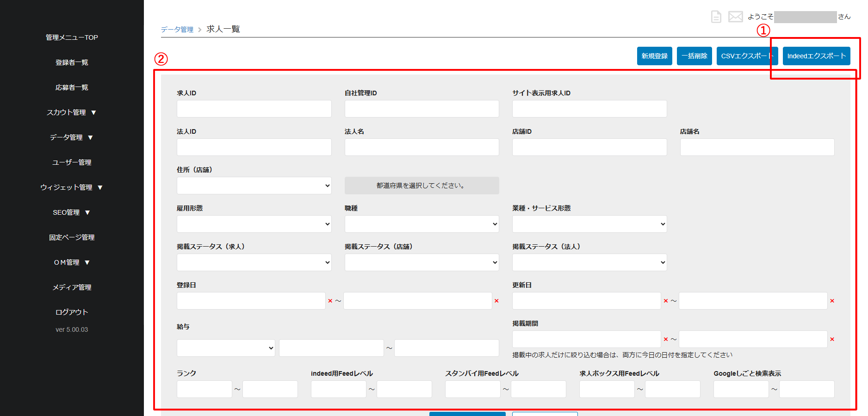Follow the データ管理 breadcrumb link
This screenshot has height=416, width=868.
177,30
